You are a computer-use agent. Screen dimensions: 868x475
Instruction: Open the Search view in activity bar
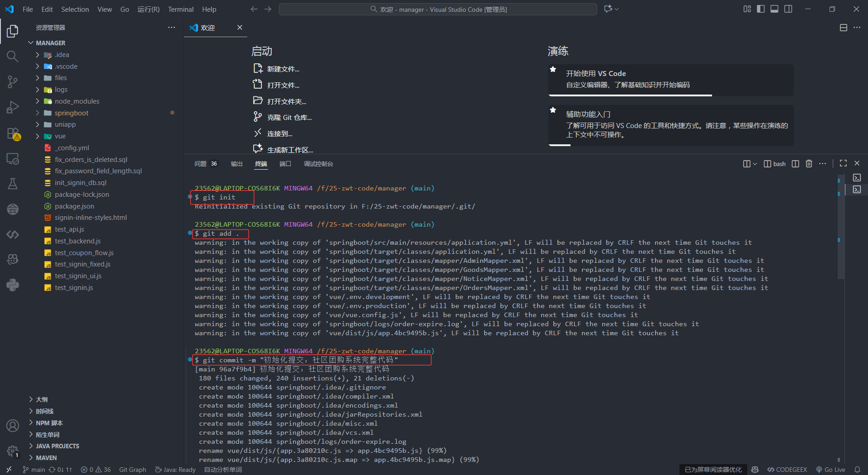[x=13, y=56]
